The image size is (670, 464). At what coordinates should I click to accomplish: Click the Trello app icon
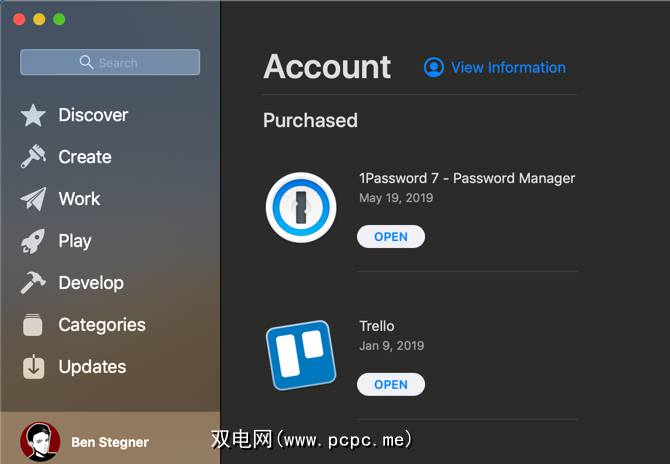[x=301, y=355]
